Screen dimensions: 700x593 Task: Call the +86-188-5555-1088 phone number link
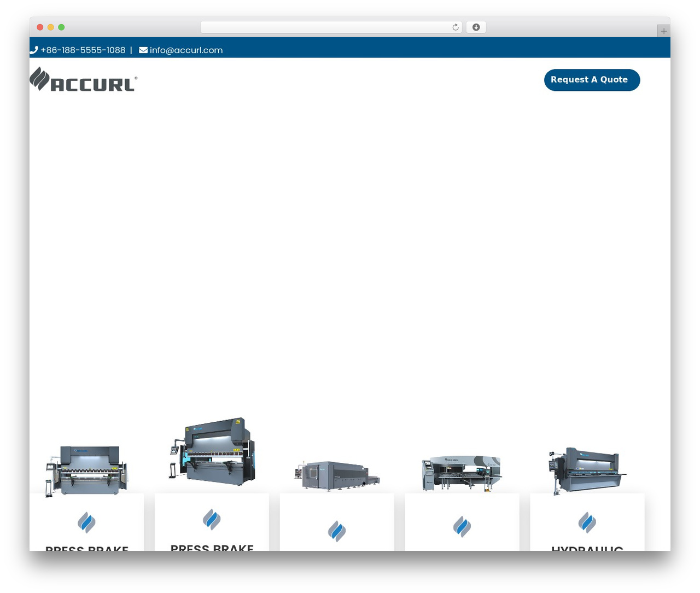point(83,50)
